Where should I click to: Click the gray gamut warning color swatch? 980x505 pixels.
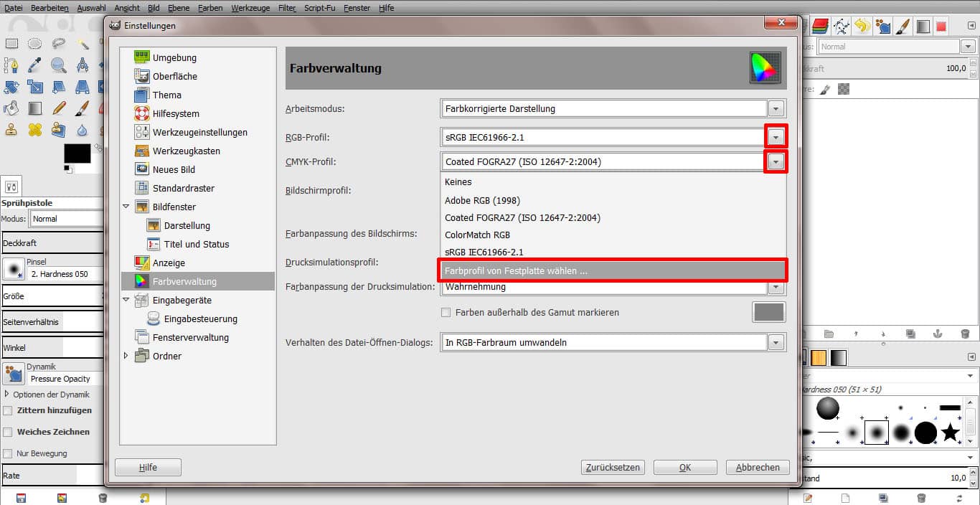tap(768, 312)
